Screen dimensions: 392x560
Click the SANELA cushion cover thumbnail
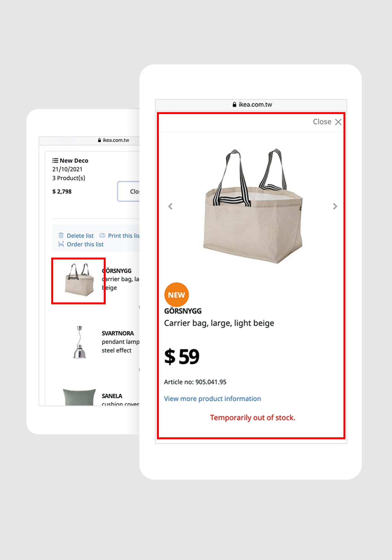point(79,397)
